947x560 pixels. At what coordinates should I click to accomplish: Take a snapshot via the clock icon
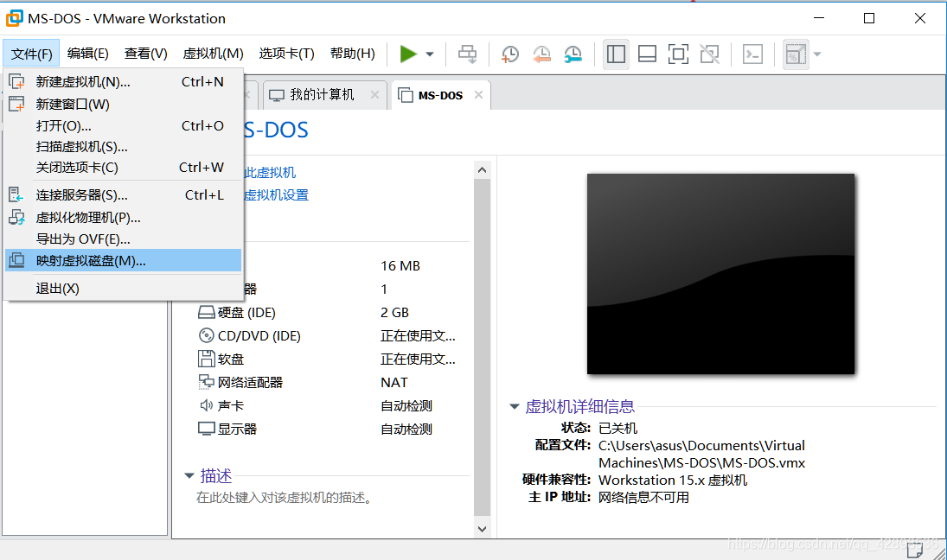pos(509,54)
